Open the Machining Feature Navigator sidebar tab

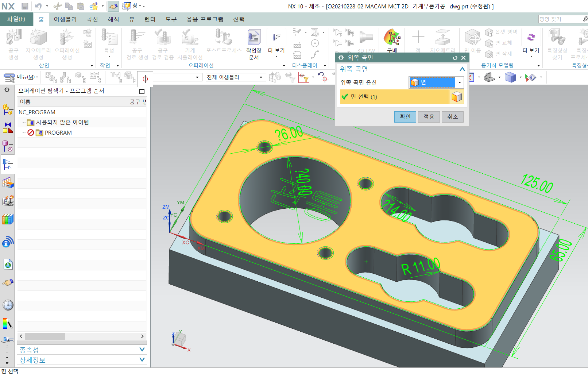pyautogui.click(x=8, y=182)
